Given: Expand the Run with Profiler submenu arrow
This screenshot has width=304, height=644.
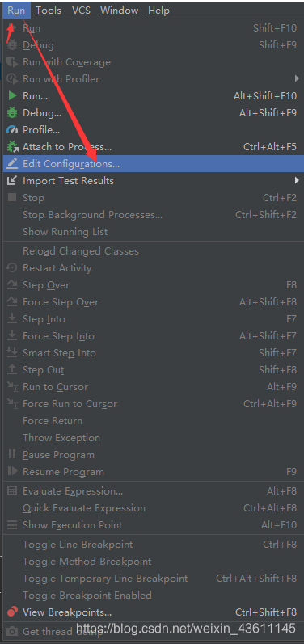Looking at the screenshot, I should pos(297,78).
